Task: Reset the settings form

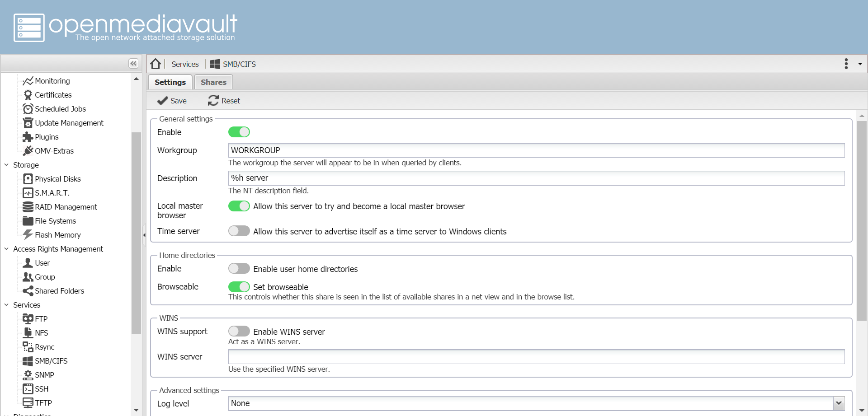Action: click(x=224, y=101)
